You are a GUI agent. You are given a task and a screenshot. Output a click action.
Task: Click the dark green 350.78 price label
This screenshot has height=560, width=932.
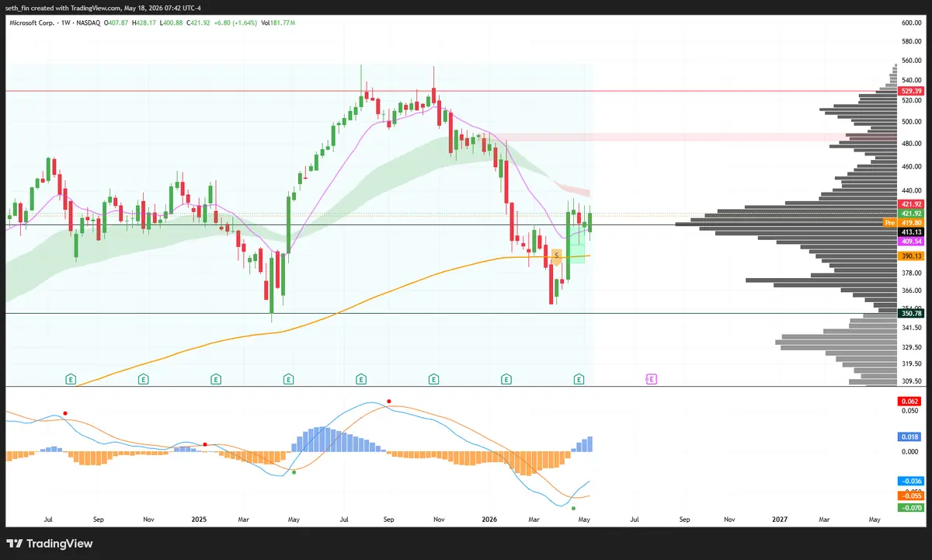click(x=910, y=313)
